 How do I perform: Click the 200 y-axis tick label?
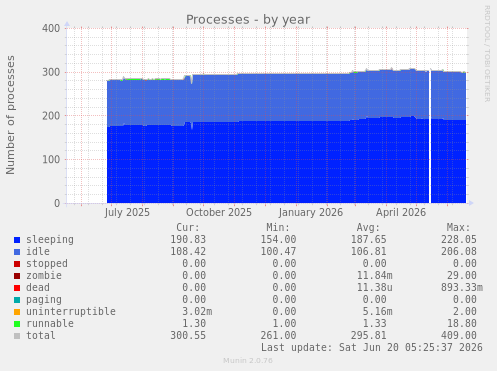(x=51, y=116)
